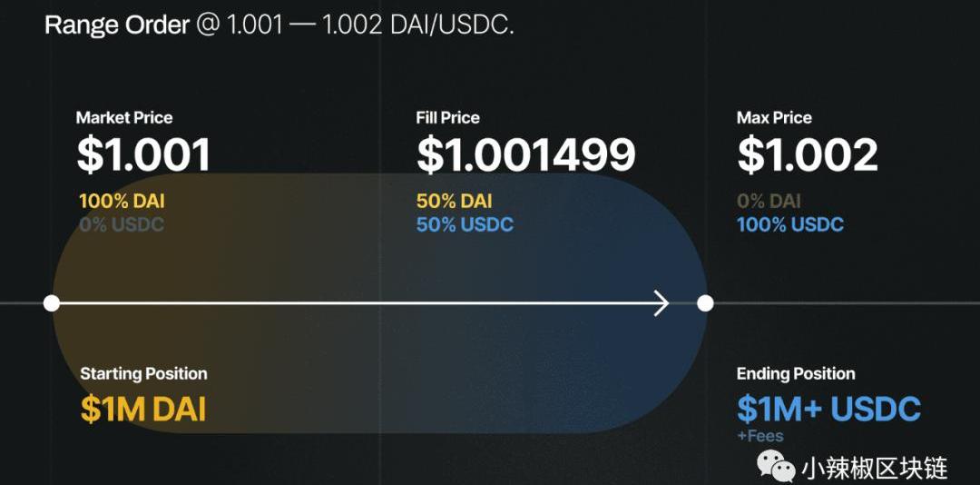This screenshot has height=485, width=980.
Task: Click the $1.001 market price value
Action: (x=143, y=155)
